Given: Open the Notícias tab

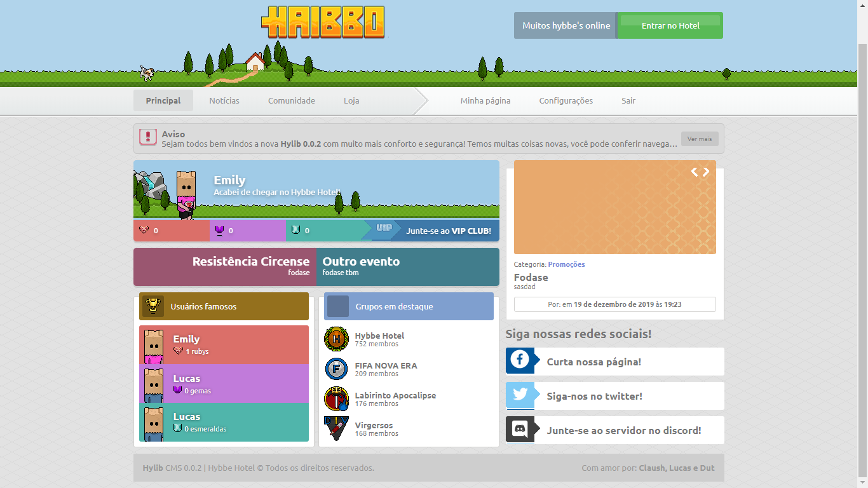Looking at the screenshot, I should 224,100.
